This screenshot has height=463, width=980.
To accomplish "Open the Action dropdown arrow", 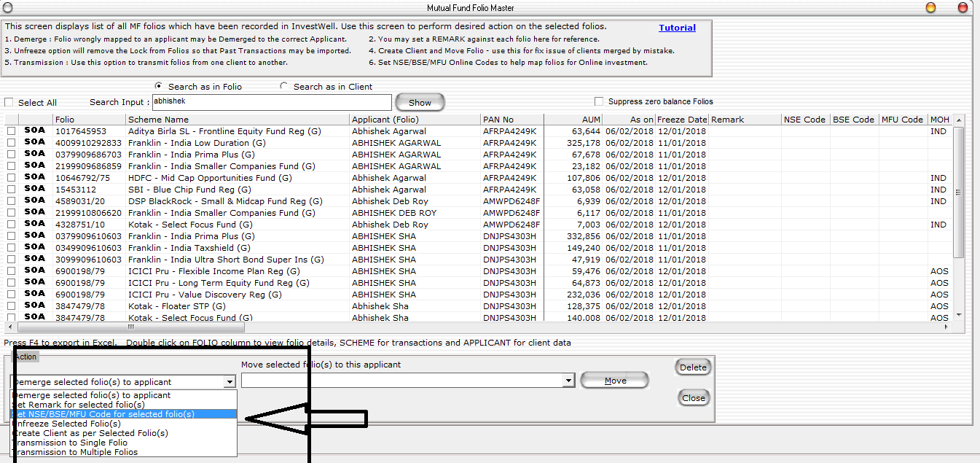I will pos(230,381).
